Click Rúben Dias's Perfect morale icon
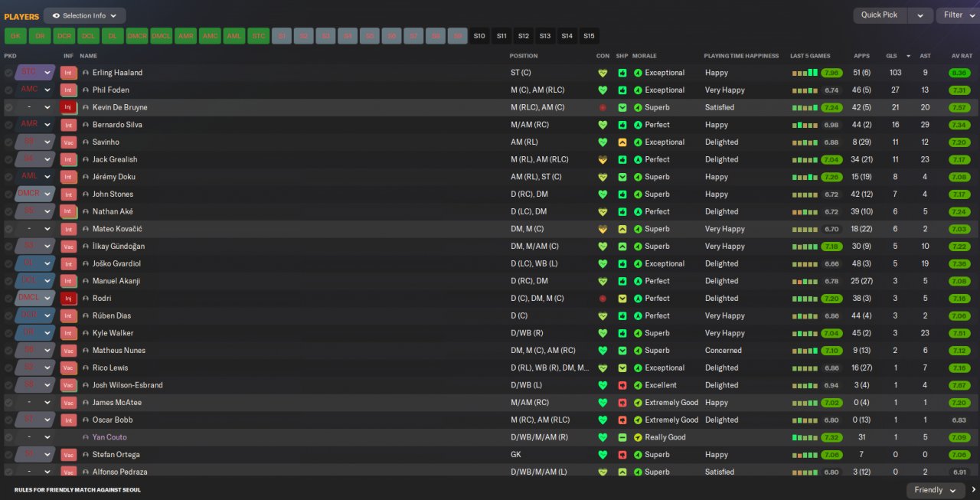Viewport: 980px width, 500px height. click(638, 315)
